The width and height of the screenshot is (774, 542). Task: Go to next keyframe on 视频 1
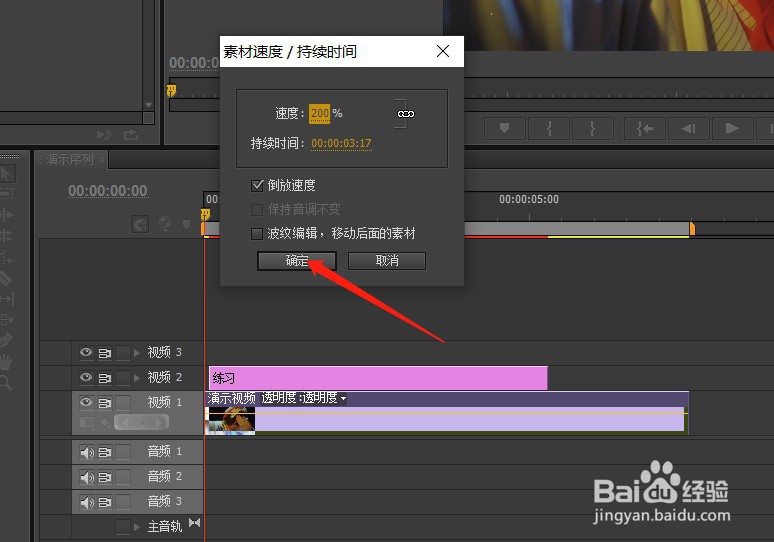(159, 423)
